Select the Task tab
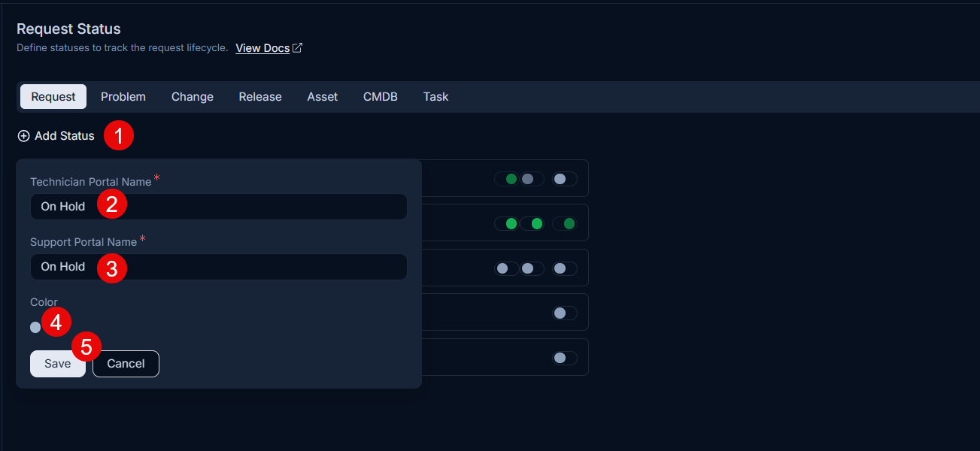 [x=435, y=97]
